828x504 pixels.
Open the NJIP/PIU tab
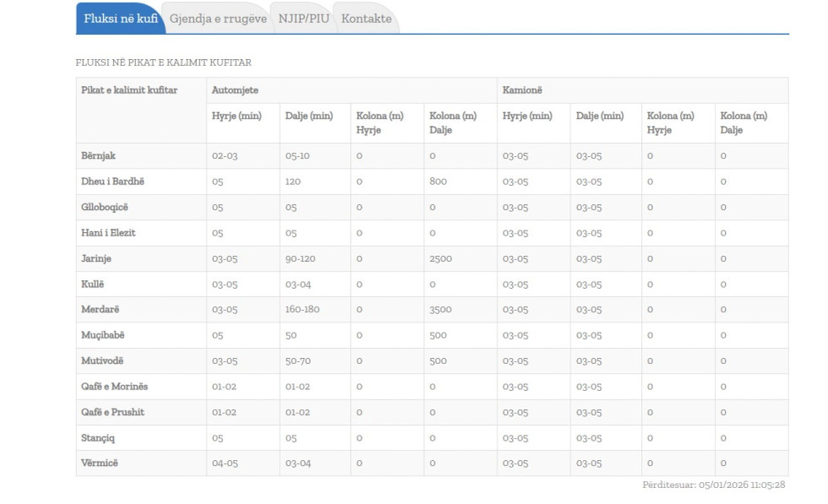(x=303, y=19)
